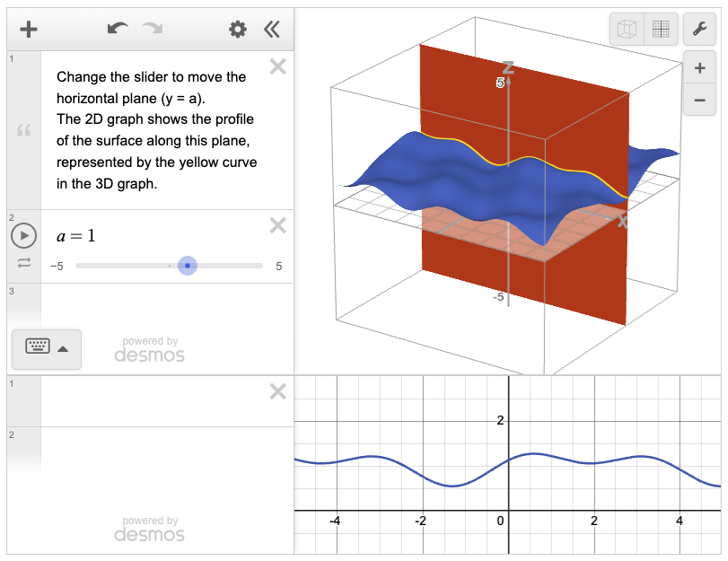Zoom out of the 3D graph
This screenshot has width=728, height=561.
tap(699, 99)
